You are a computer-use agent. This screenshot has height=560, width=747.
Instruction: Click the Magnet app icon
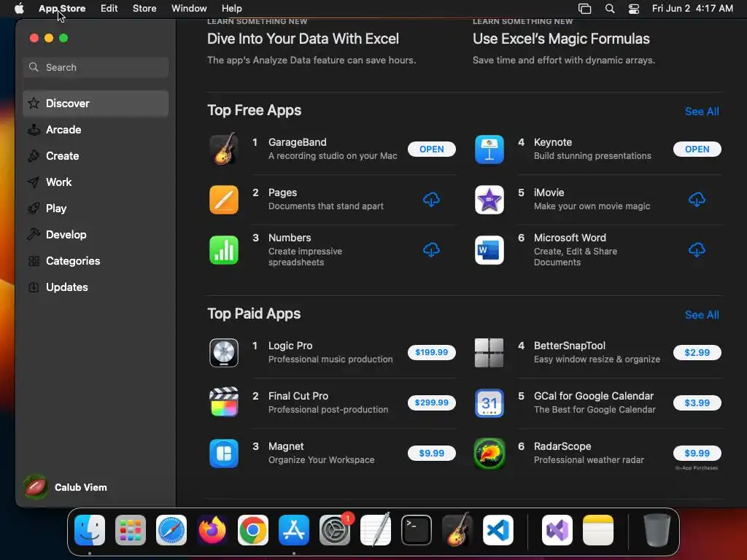[223, 454]
